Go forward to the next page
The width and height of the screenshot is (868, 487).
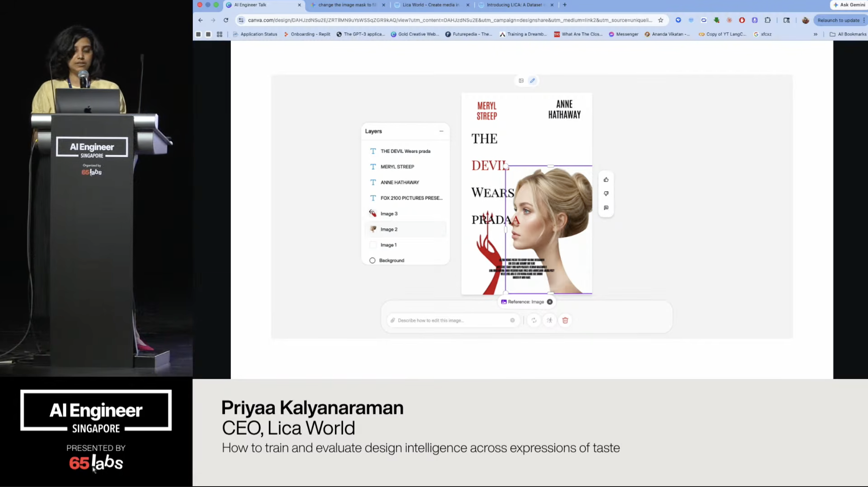[213, 20]
